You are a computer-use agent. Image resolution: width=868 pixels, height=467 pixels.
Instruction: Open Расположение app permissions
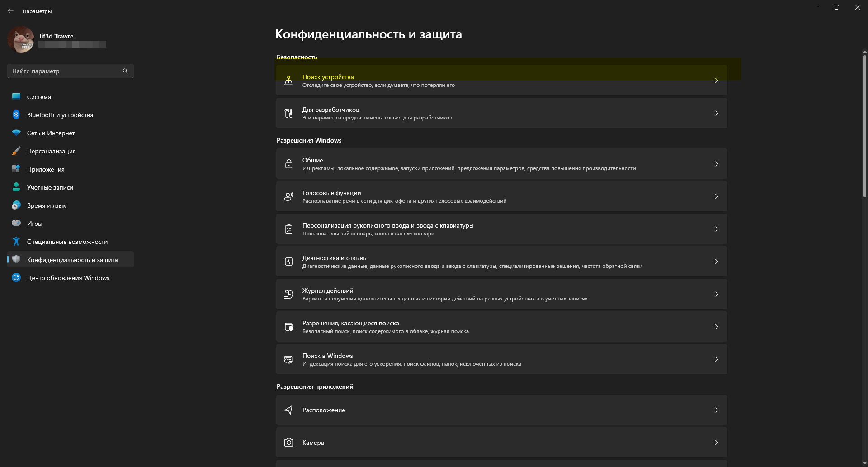click(x=502, y=410)
